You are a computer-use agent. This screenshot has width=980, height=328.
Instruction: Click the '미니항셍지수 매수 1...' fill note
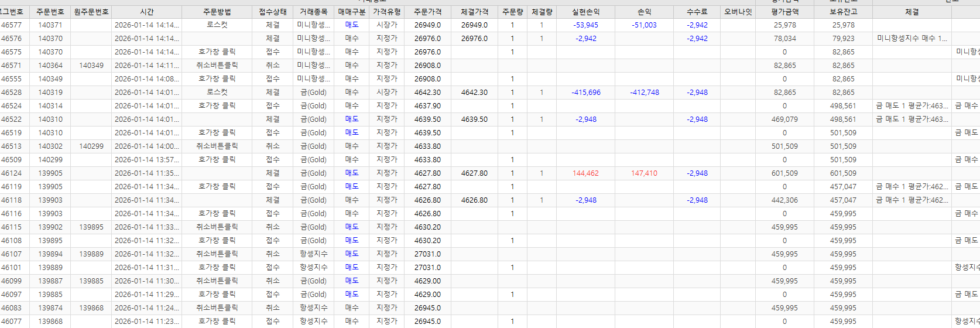pyautogui.click(x=912, y=39)
